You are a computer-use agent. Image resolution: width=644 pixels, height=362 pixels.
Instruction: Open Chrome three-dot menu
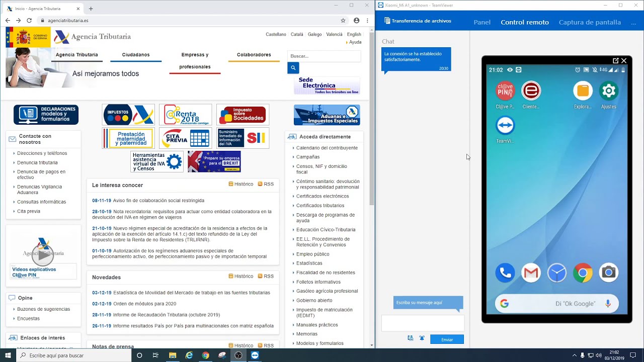368,21
